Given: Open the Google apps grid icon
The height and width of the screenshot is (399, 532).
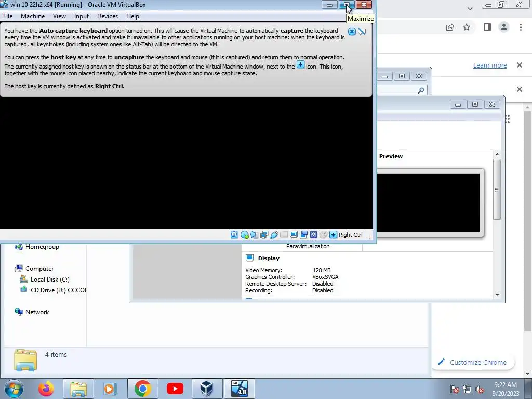Looking at the screenshot, I should tap(508, 119).
